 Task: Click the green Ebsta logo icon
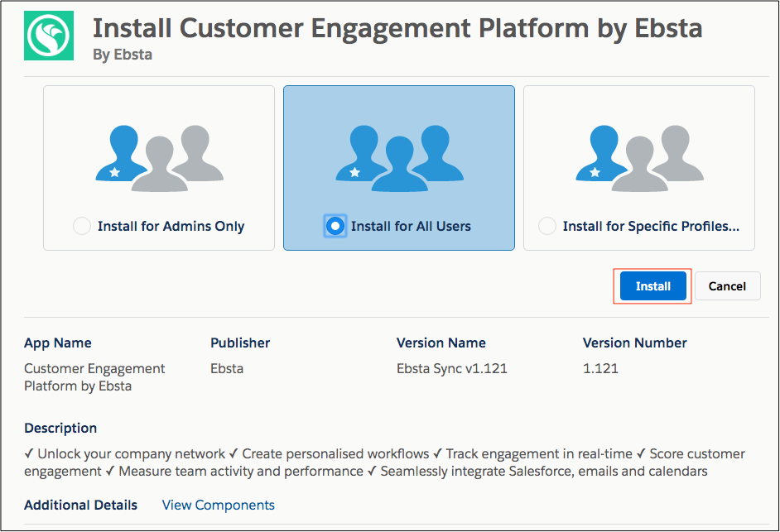(48, 35)
